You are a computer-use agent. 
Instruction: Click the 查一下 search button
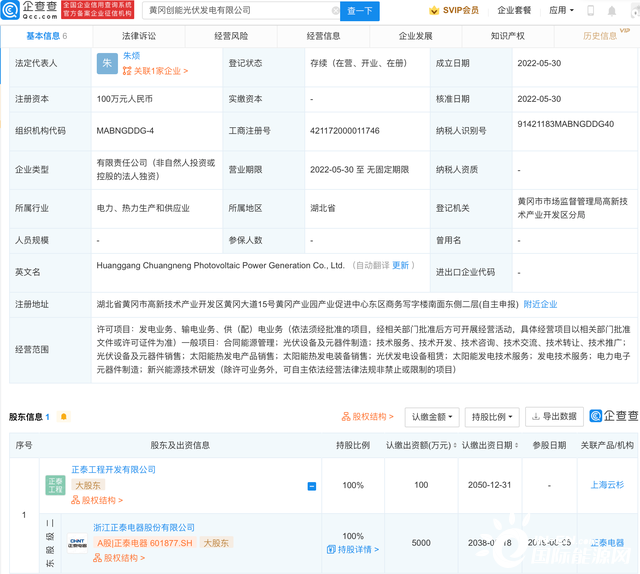click(359, 11)
